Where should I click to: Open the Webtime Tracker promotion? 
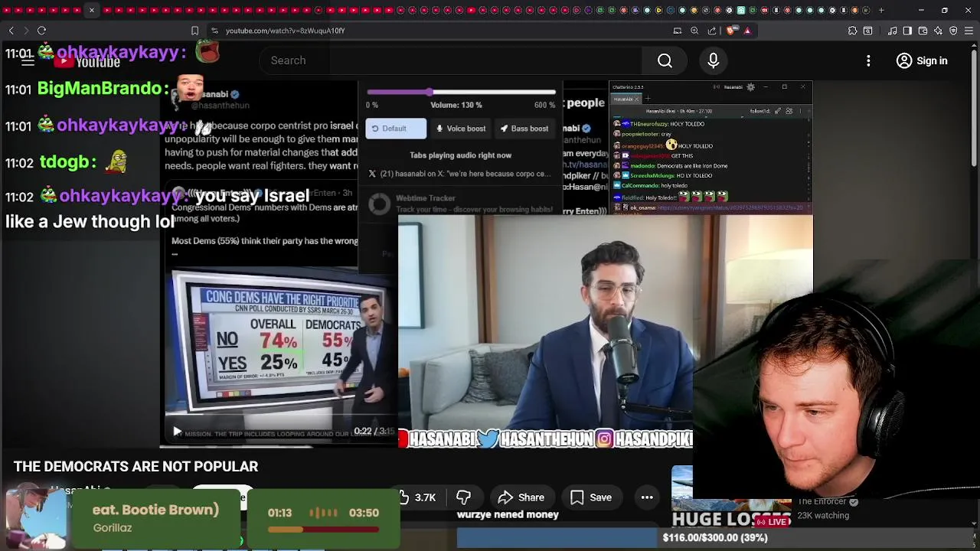[x=459, y=204]
